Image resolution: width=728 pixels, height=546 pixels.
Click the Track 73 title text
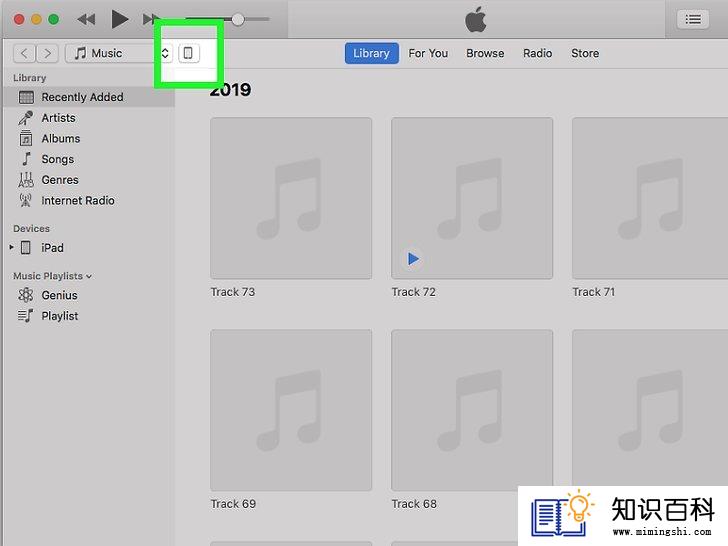coord(233,292)
